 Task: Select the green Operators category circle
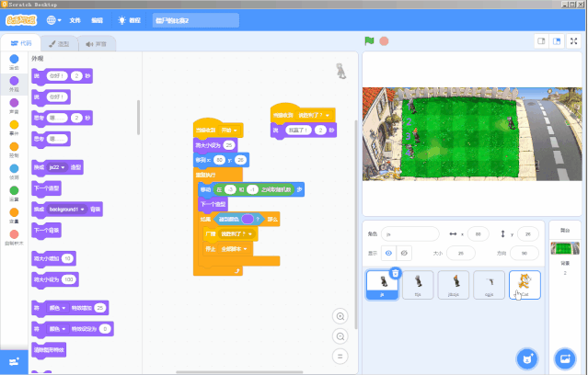[14, 190]
